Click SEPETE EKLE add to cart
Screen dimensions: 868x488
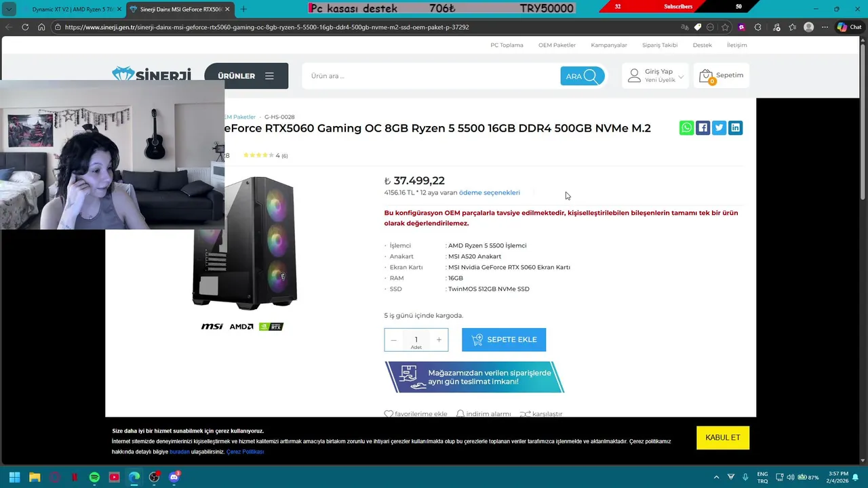click(x=504, y=340)
